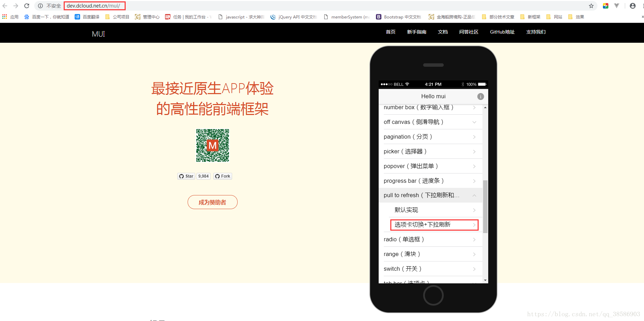Open the GitHub地址 nav item
The width and height of the screenshot is (644, 321).
[502, 32]
